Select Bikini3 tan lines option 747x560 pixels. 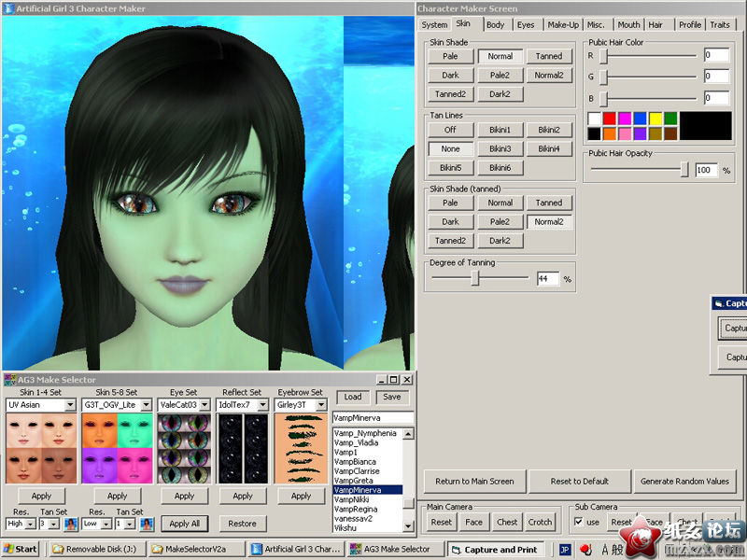coord(500,148)
